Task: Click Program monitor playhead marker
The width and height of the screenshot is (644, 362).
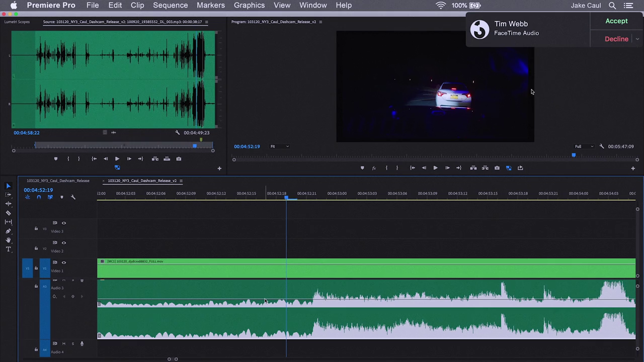Action: [x=574, y=155]
